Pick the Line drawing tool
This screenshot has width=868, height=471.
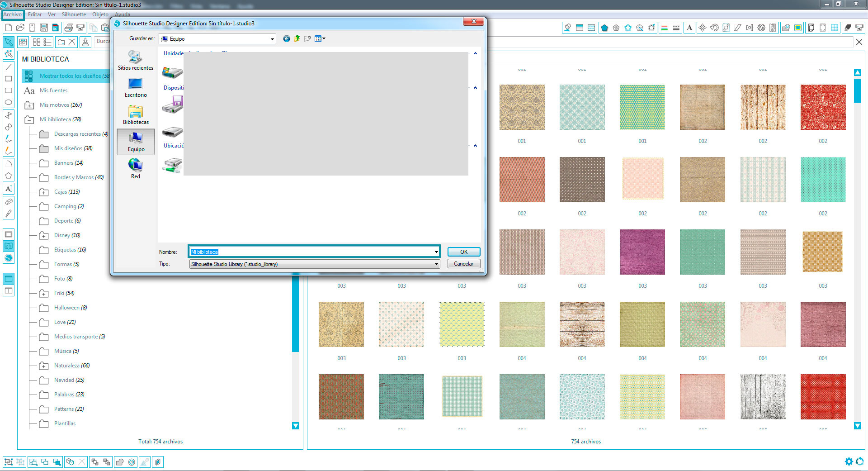(9, 67)
